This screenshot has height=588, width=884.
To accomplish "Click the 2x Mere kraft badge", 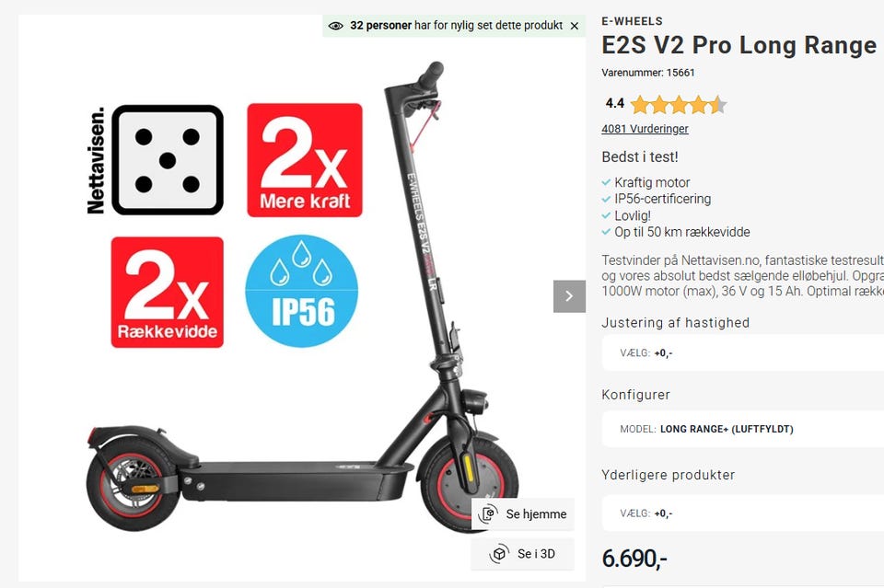I will pos(305,160).
